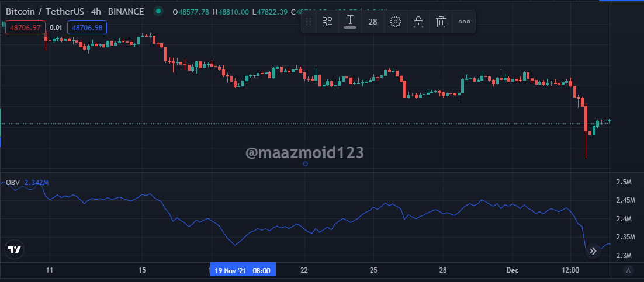Toggle the auto scale A button

628,270
